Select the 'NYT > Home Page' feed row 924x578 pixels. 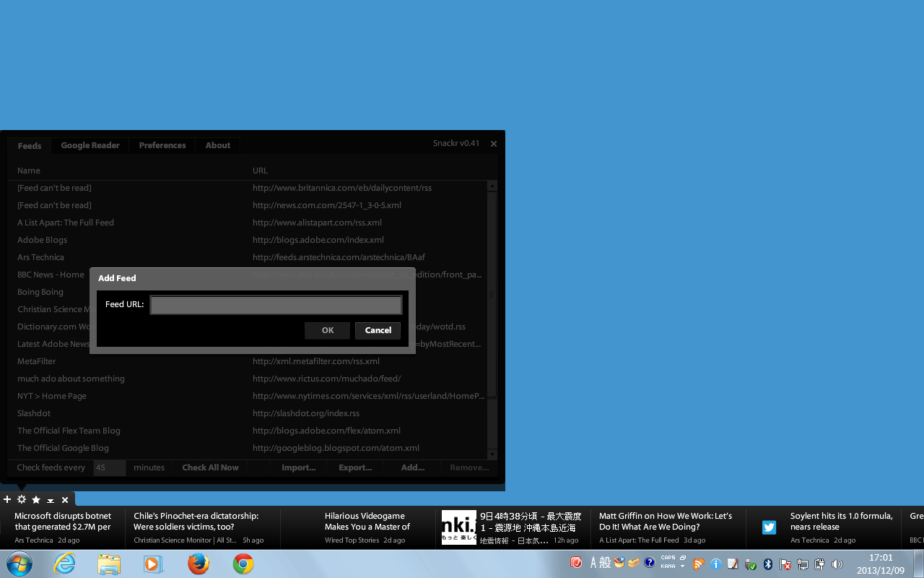click(x=248, y=396)
